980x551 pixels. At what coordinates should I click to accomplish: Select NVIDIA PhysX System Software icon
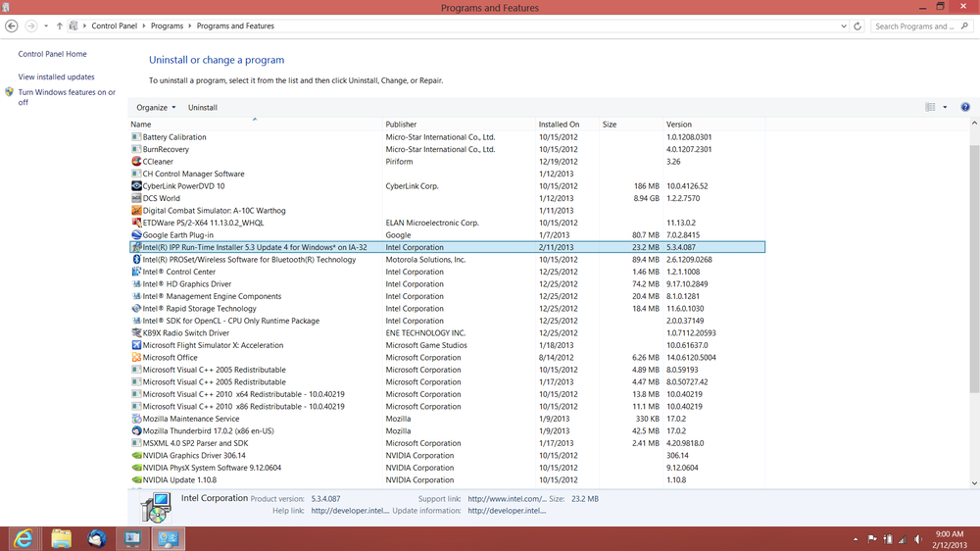coord(136,468)
